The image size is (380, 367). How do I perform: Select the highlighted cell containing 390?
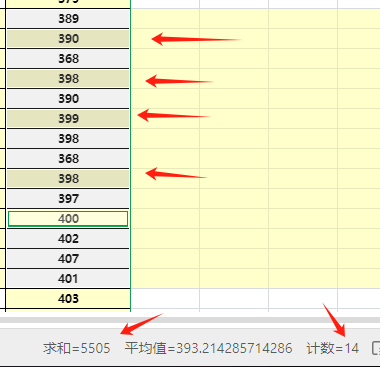(x=68, y=39)
